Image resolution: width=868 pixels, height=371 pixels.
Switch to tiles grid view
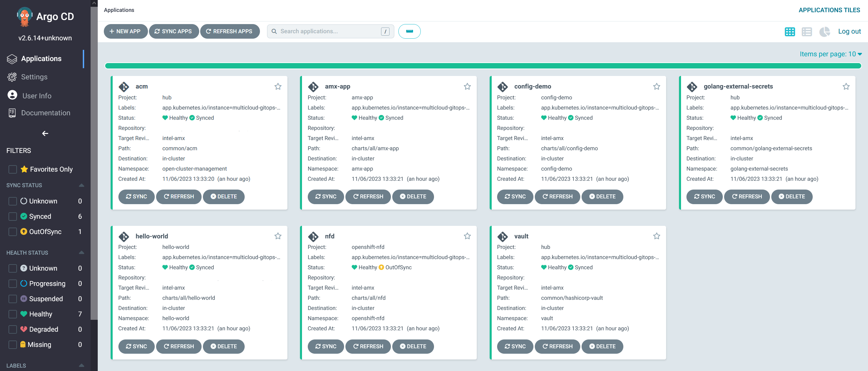tap(790, 32)
